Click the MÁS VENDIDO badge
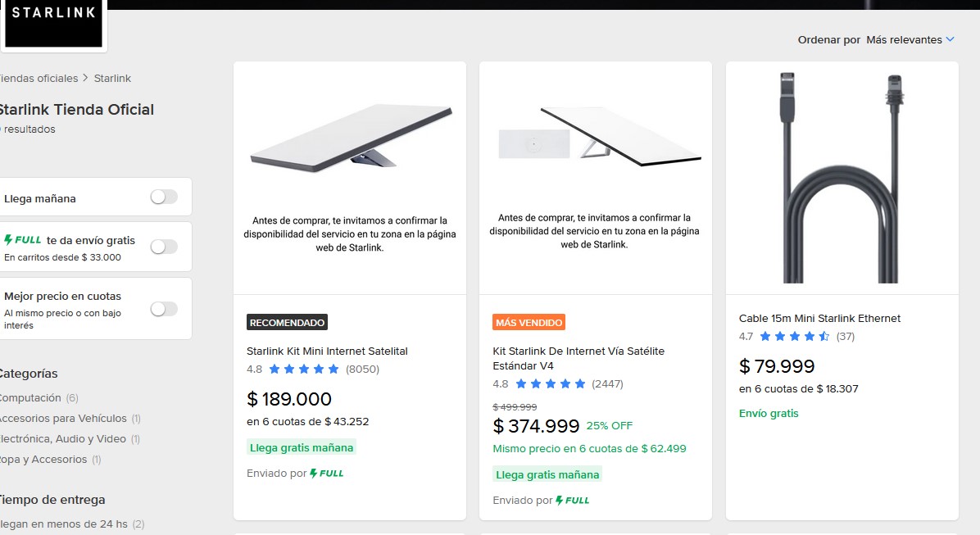Screen dimensions: 980x535 (529, 322)
